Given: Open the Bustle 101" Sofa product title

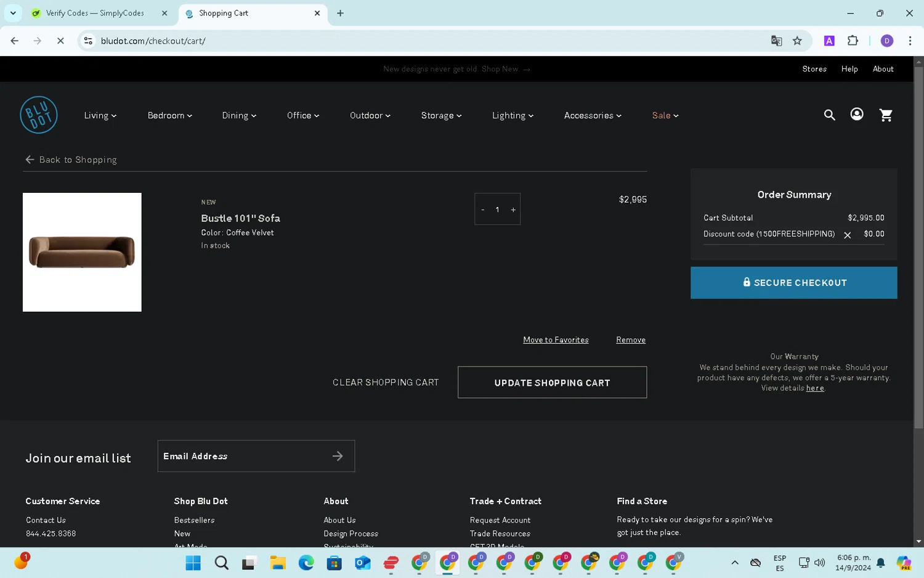Looking at the screenshot, I should coord(240,218).
